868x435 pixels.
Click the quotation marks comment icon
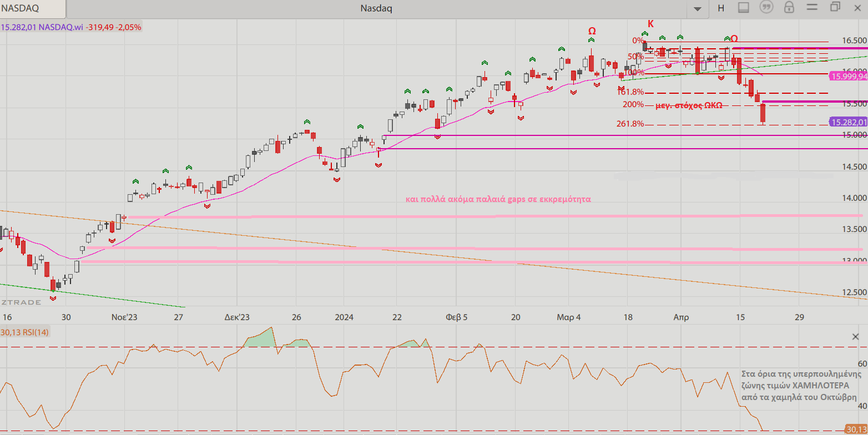(766, 8)
